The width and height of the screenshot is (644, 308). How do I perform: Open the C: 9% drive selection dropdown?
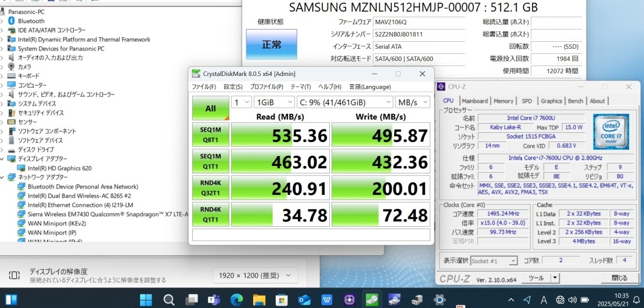click(x=344, y=102)
